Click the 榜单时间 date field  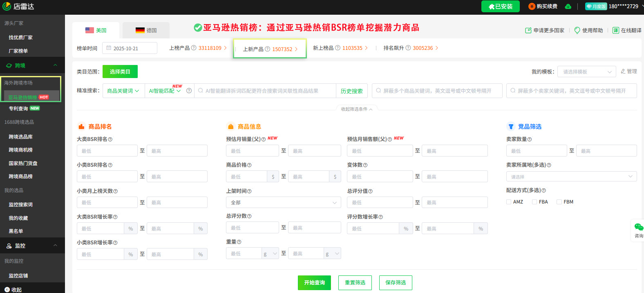[x=130, y=48]
